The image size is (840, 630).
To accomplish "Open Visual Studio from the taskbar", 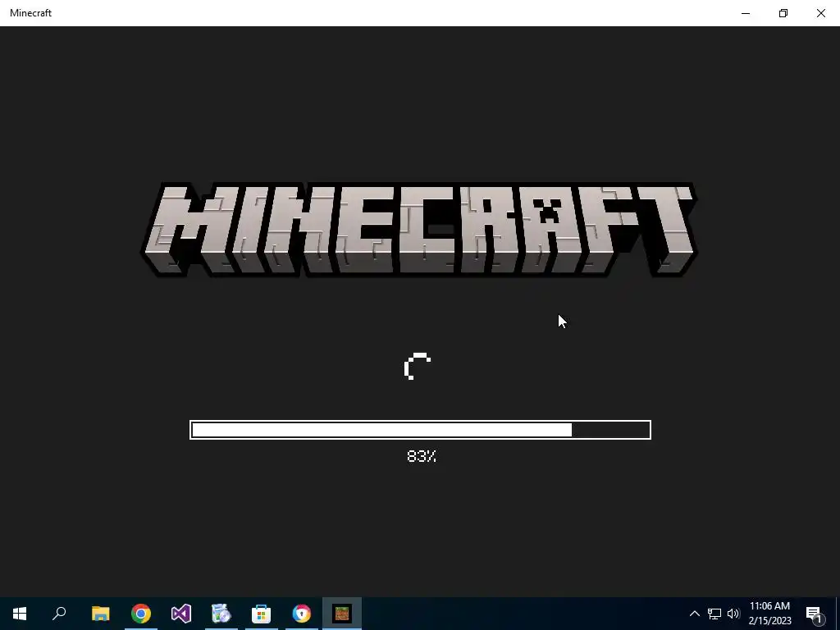I will coord(181,614).
